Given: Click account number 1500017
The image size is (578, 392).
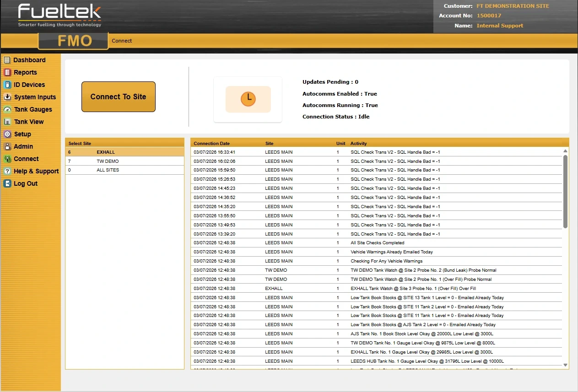Looking at the screenshot, I should [489, 16].
